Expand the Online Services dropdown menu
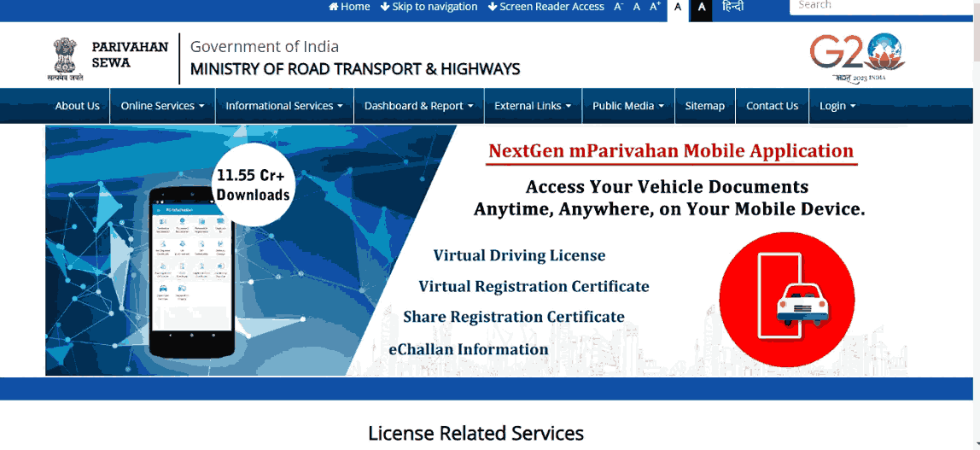980x450 pixels. (x=162, y=106)
